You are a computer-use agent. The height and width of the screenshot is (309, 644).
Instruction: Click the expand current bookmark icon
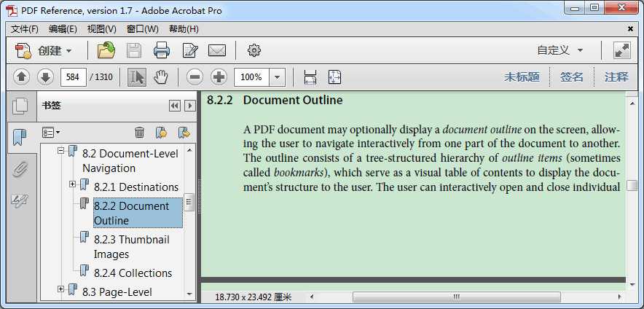click(x=184, y=133)
